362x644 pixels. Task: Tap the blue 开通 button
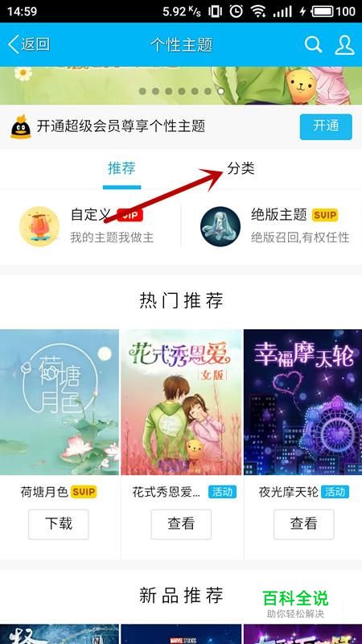326,126
